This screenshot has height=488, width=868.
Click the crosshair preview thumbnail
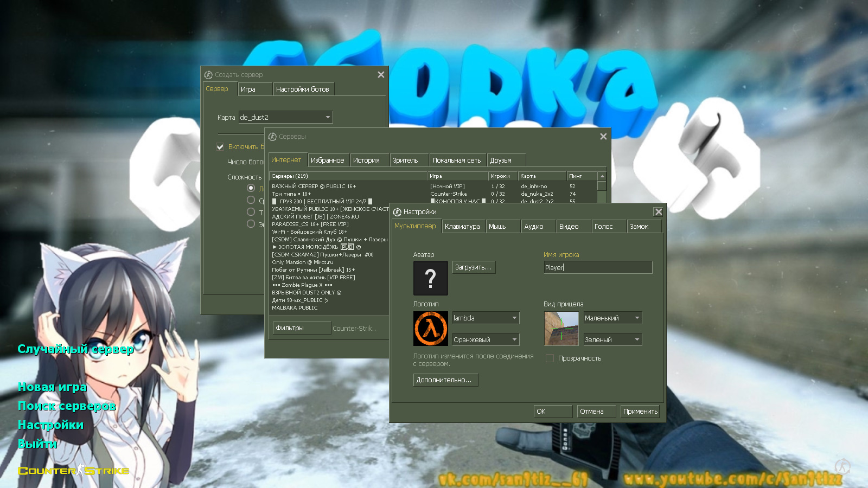click(x=561, y=329)
